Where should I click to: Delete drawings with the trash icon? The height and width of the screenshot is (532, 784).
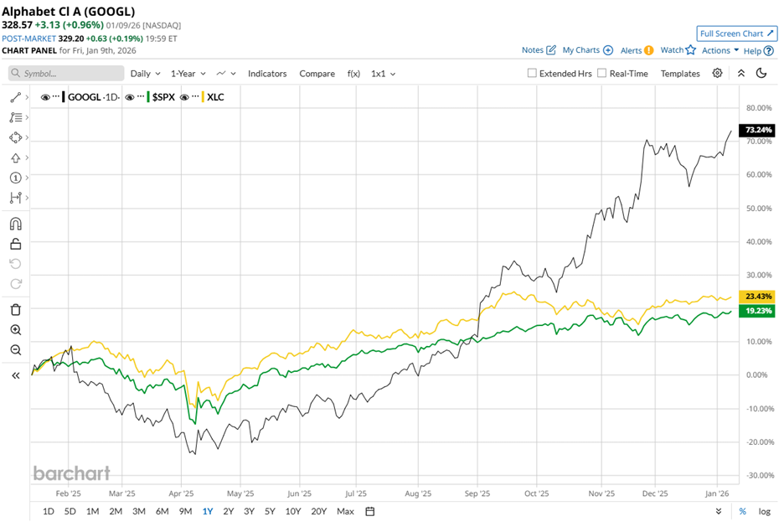pyautogui.click(x=15, y=310)
